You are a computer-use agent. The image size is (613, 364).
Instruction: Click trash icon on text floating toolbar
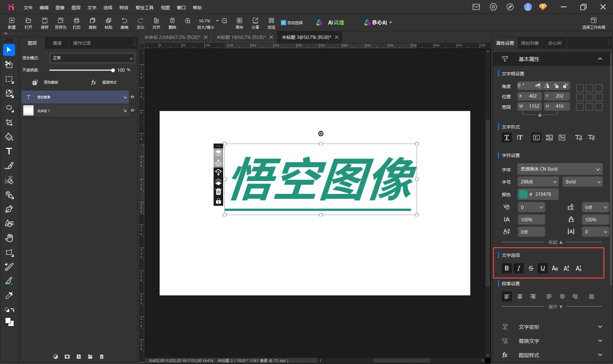click(x=218, y=191)
